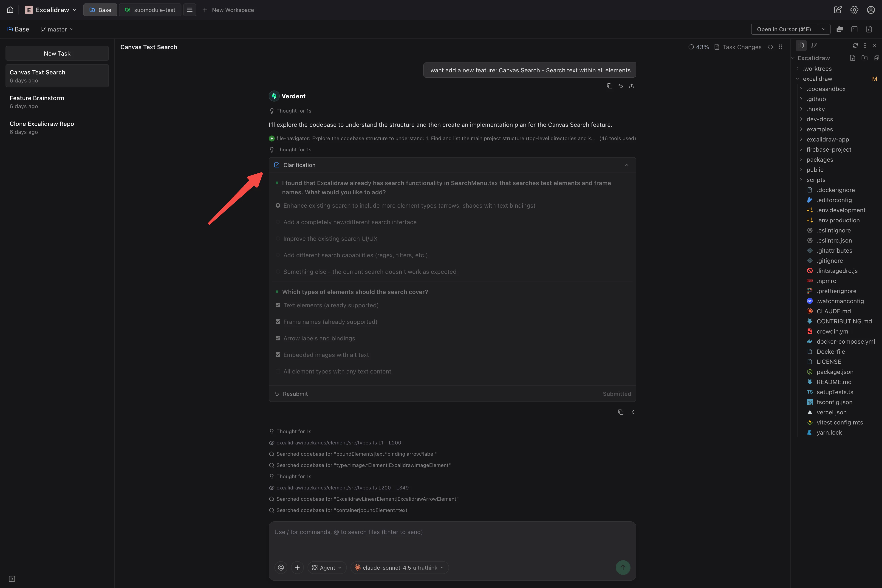Screen dimensions: 882x588
Task: Create a new file in Excalidraw
Action: (852, 58)
